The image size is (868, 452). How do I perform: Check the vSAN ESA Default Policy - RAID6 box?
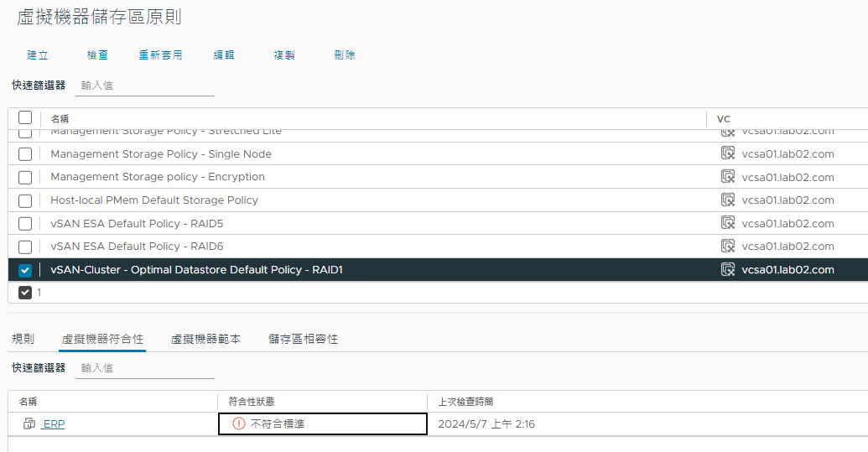tap(25, 247)
